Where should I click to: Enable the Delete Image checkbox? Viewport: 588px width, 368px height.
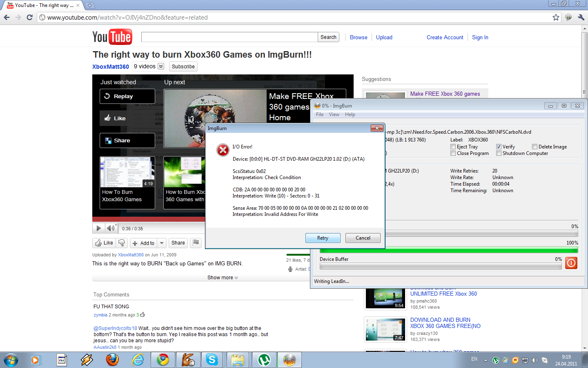coord(535,147)
